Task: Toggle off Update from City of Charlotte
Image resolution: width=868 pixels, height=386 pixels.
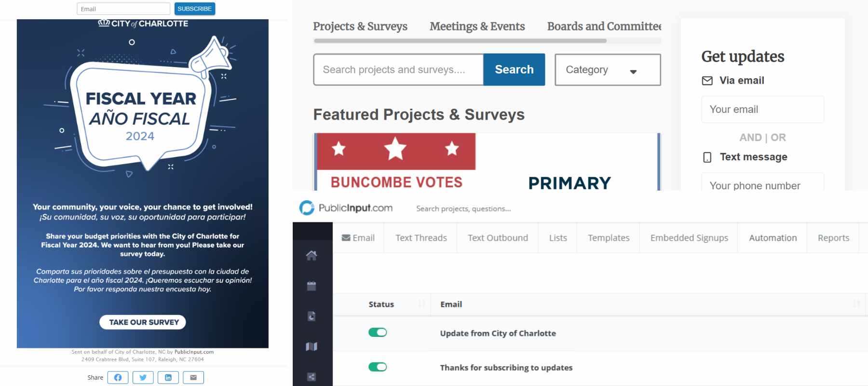Action: [x=378, y=332]
